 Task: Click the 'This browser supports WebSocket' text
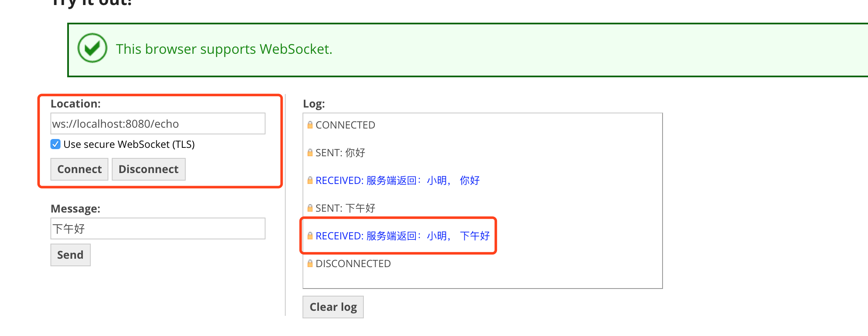point(224,49)
